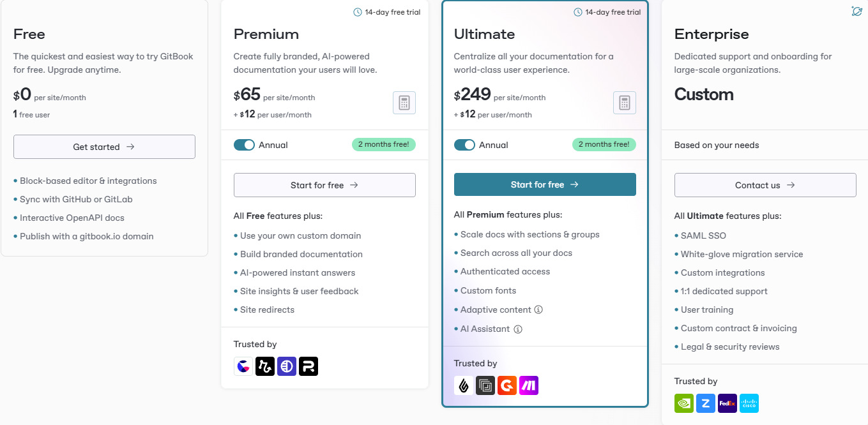868x425 pixels.
Task: Click Get started on the Free plan
Action: tap(104, 147)
